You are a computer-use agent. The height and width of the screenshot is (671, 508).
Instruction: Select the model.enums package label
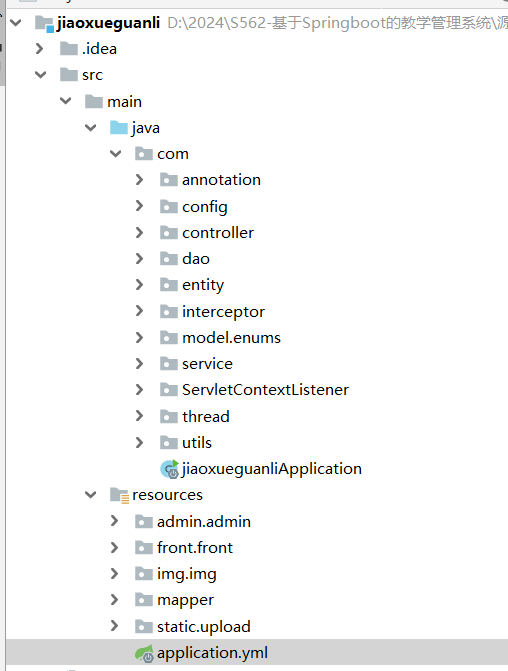(232, 338)
